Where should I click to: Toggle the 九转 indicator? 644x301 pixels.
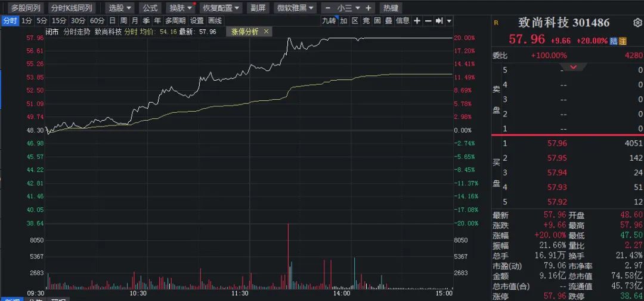click(329, 21)
